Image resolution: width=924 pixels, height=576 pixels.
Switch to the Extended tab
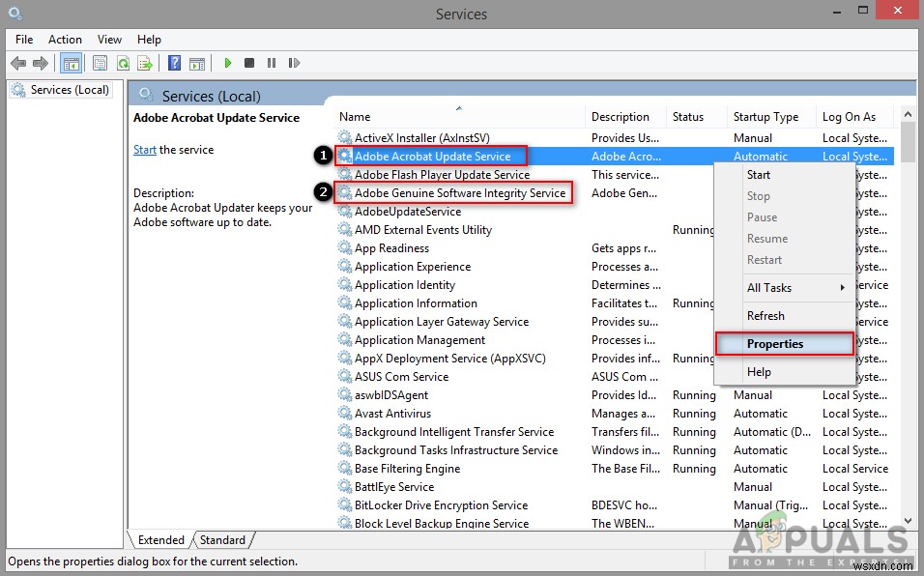point(160,540)
